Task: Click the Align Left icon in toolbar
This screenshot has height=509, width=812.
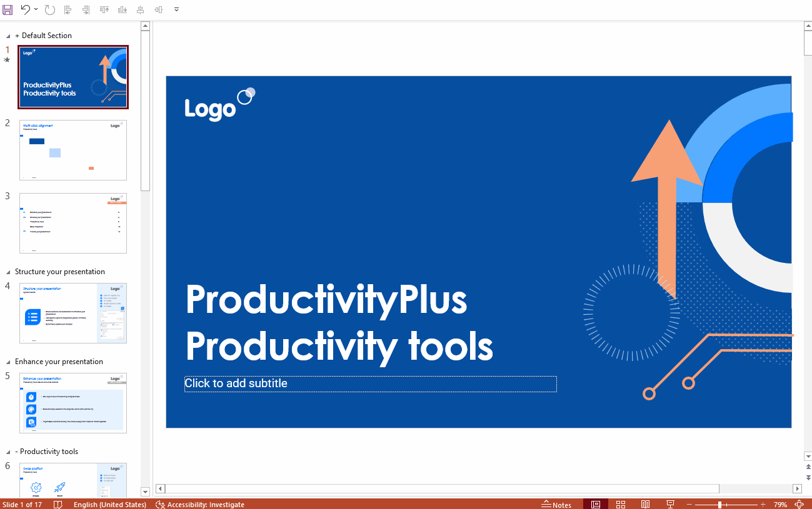Action: point(68,9)
